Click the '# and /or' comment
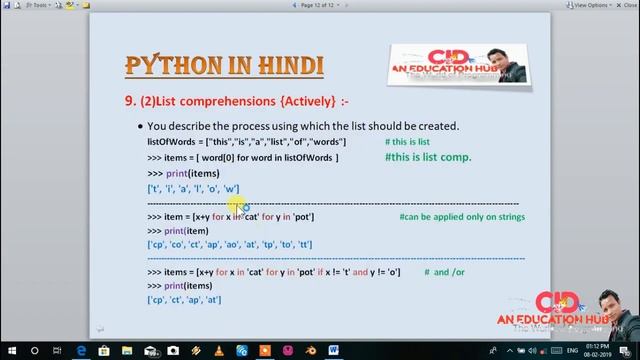Viewport: 640px width, 360px height. (444, 272)
